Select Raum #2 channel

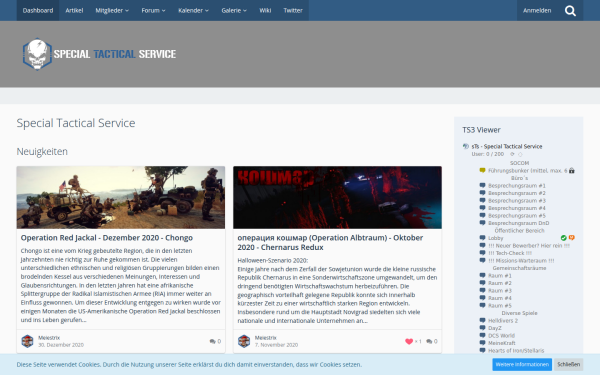tap(500, 283)
